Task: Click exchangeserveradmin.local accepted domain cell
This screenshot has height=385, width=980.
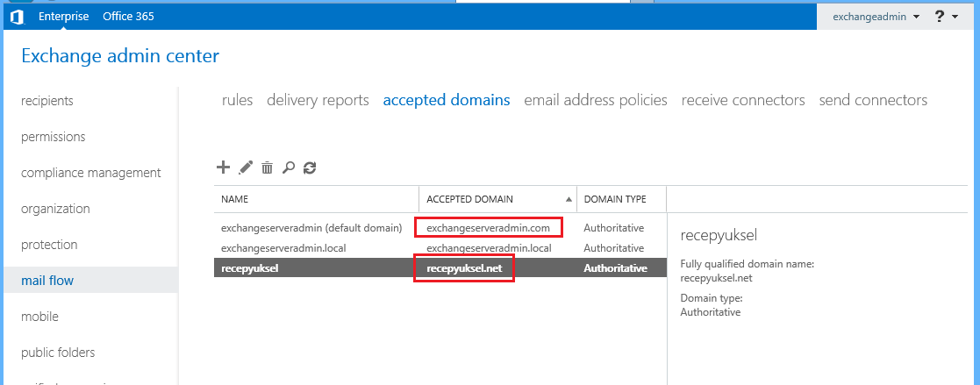Action: coord(489,248)
